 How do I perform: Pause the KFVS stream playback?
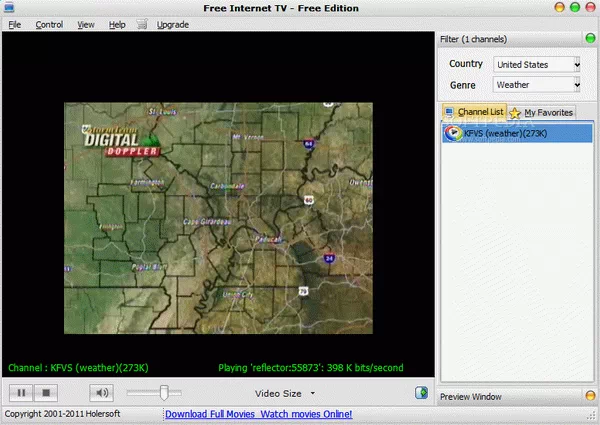tap(22, 393)
